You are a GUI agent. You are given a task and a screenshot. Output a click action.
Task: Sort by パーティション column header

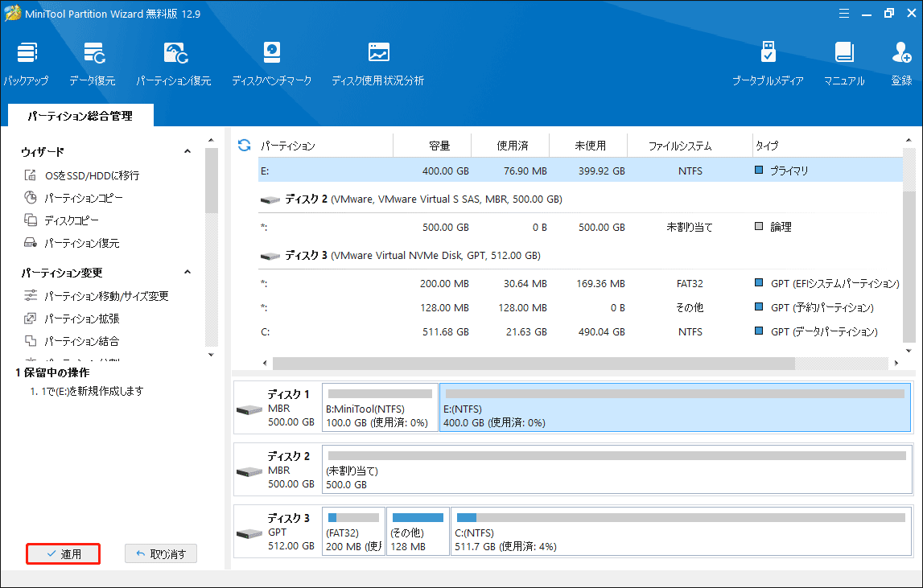pos(326,146)
